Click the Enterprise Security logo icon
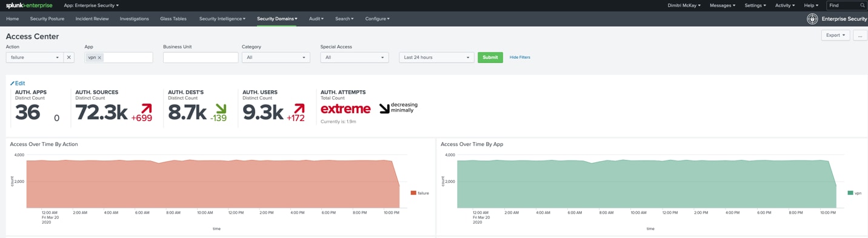 pos(812,19)
